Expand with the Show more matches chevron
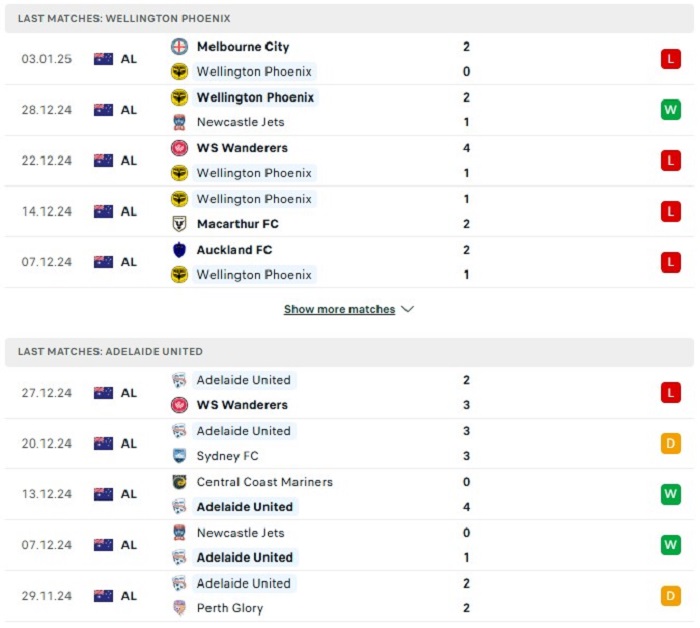The image size is (700, 628). [x=408, y=309]
